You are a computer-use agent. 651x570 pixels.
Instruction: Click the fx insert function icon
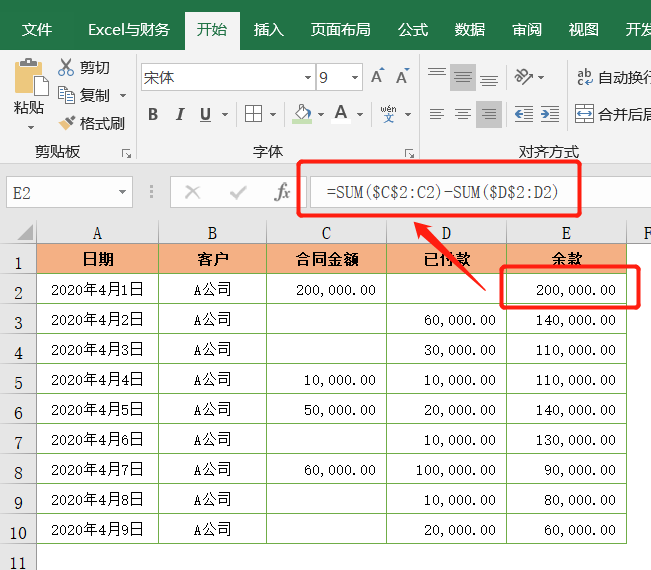[x=282, y=192]
